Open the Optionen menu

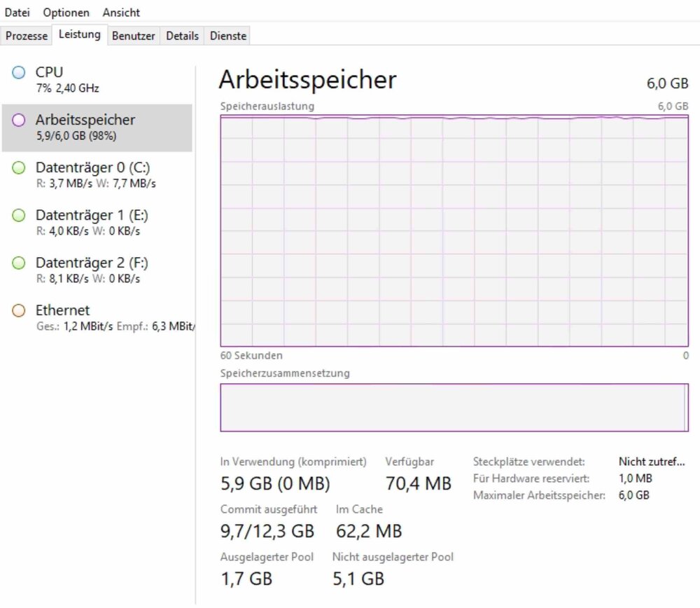pyautogui.click(x=66, y=13)
